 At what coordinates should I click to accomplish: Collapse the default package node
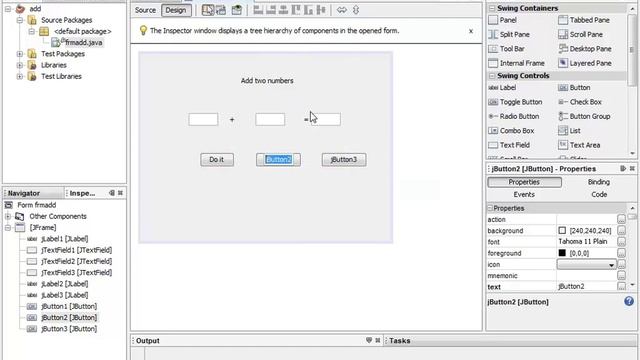tap(31, 31)
